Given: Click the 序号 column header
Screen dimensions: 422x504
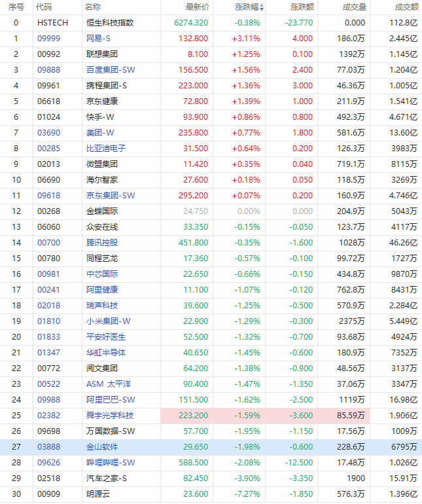Looking at the screenshot, I should [16, 7].
